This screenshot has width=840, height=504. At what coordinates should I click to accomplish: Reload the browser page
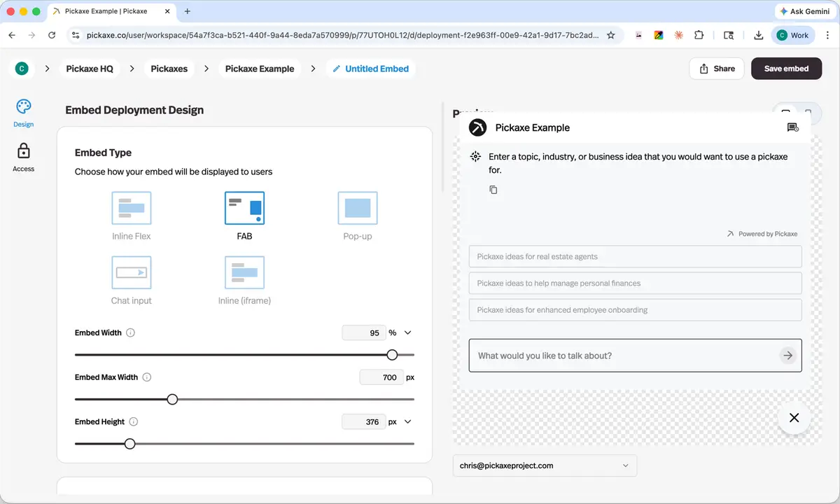point(52,35)
